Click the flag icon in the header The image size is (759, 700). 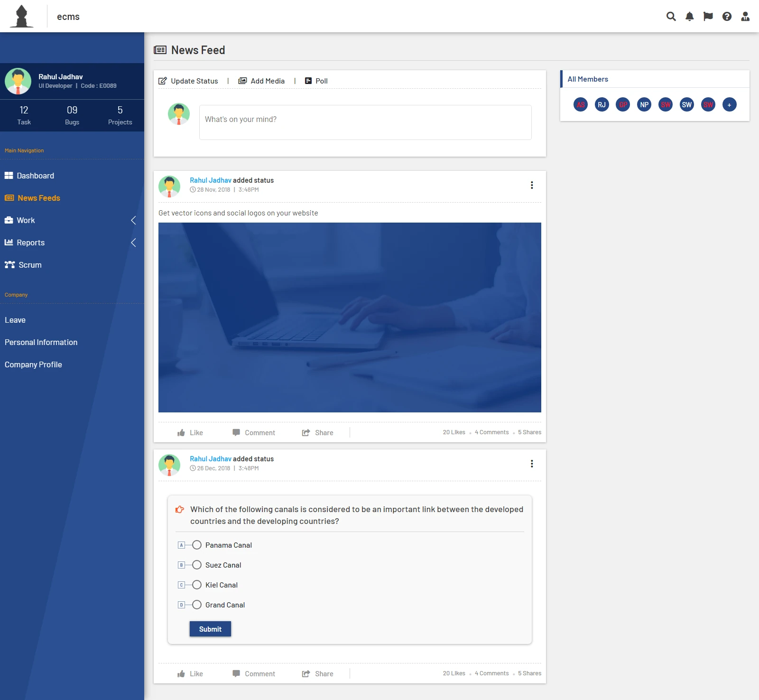pyautogui.click(x=708, y=17)
